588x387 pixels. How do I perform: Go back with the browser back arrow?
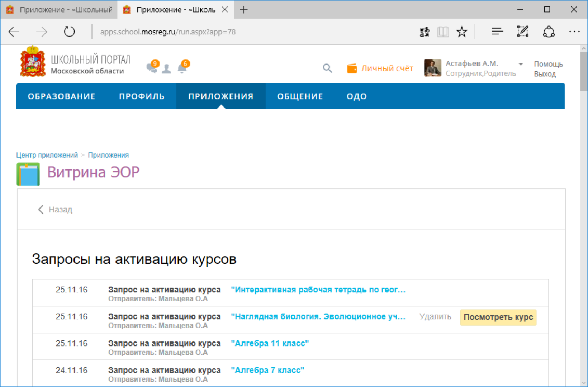click(x=14, y=32)
